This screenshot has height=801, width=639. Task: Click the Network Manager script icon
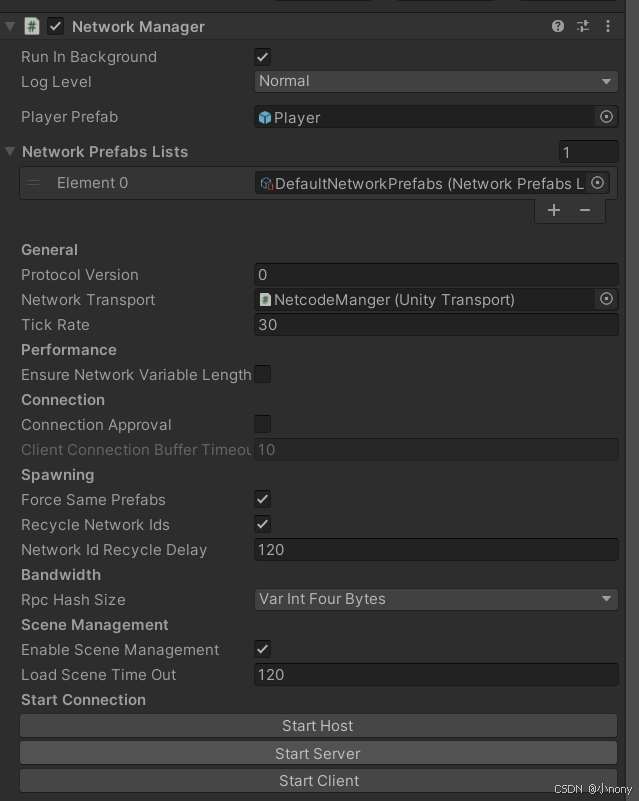[31, 27]
